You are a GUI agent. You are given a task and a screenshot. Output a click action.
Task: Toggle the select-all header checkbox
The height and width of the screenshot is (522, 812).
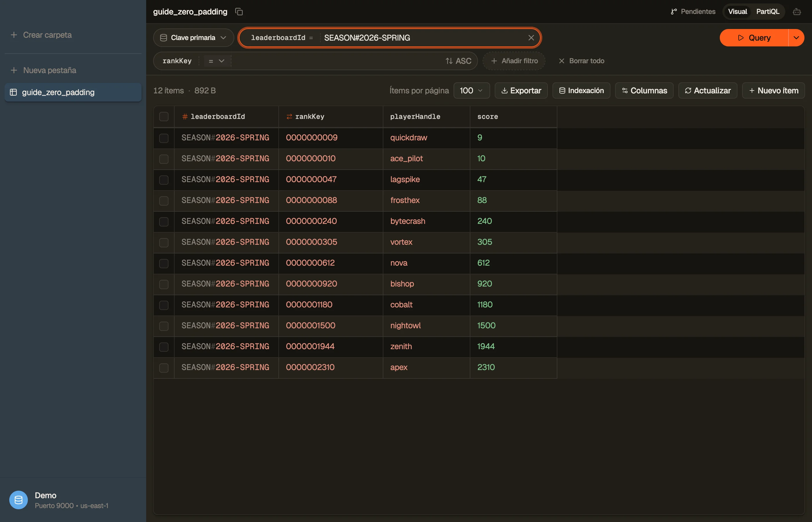[x=164, y=117]
